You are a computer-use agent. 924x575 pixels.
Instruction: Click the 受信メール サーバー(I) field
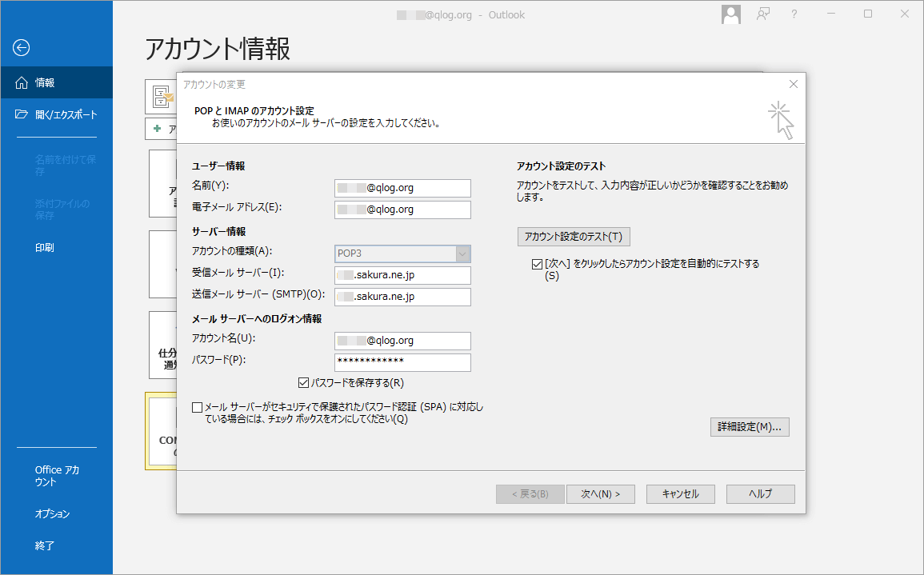point(402,275)
